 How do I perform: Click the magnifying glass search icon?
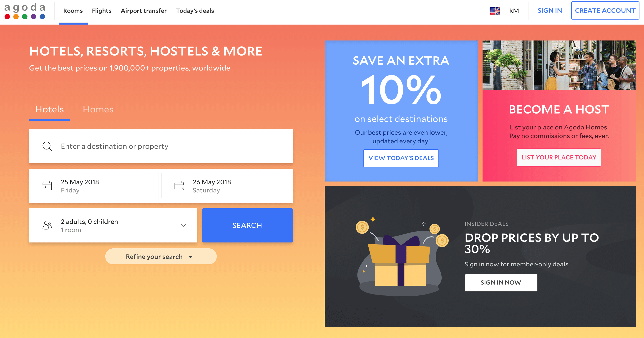point(47,146)
